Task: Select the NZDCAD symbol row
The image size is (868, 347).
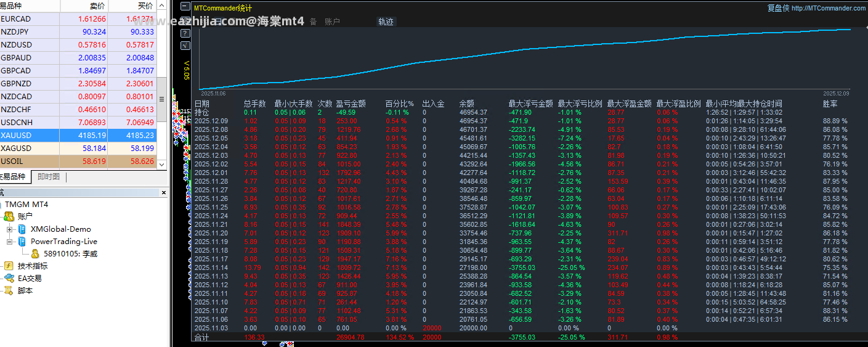Action: (78, 97)
